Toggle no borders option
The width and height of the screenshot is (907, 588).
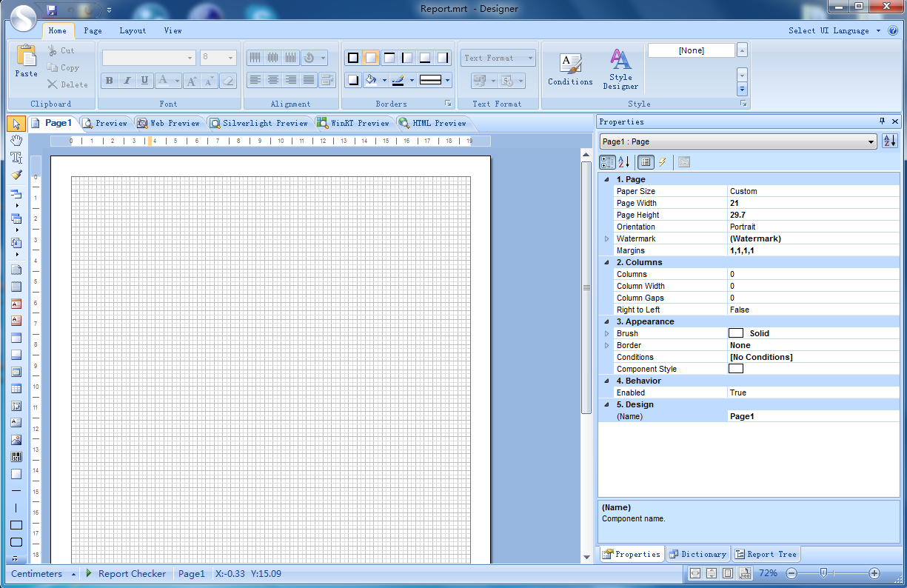click(x=371, y=58)
